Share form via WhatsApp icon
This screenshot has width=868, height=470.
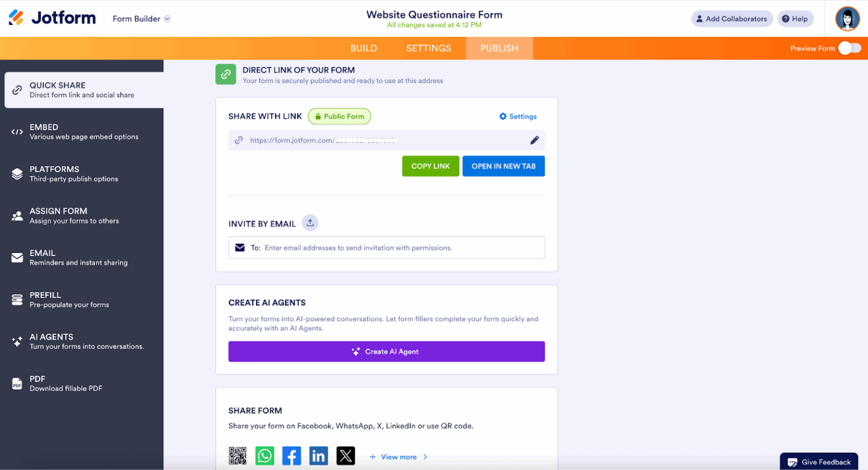pos(264,456)
